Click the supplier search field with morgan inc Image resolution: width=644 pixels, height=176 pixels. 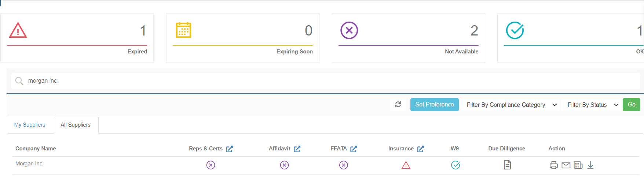pos(323,81)
